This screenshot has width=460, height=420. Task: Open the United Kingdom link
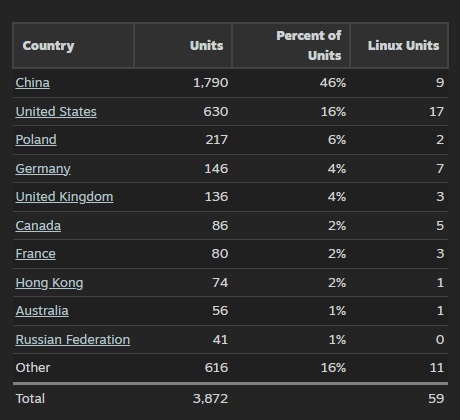click(x=64, y=197)
